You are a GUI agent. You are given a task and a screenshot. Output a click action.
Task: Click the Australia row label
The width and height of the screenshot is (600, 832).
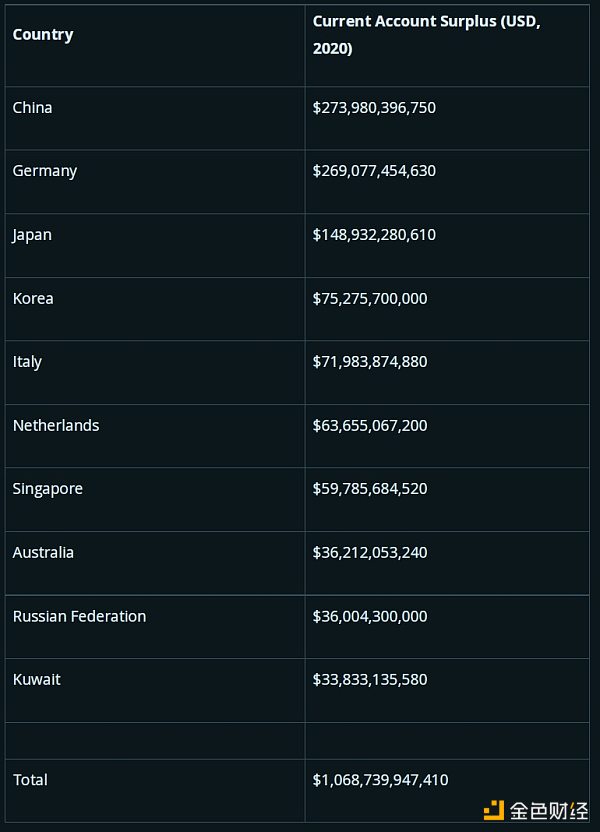(43, 552)
